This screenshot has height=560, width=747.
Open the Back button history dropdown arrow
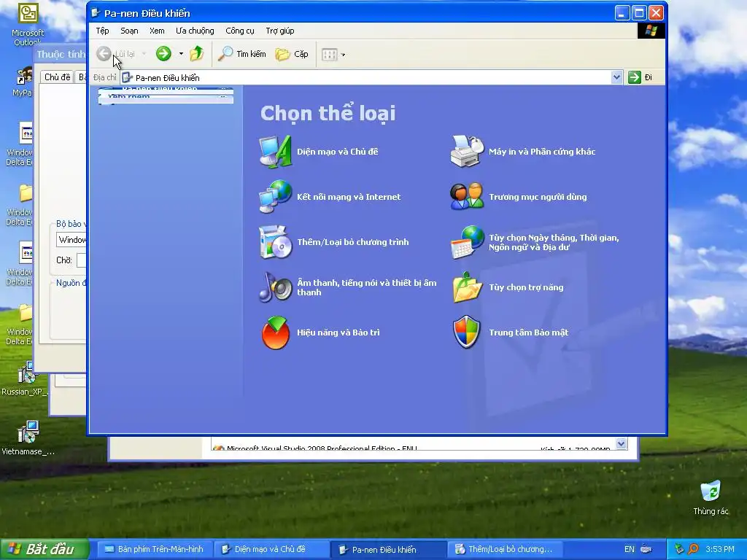[x=144, y=54]
